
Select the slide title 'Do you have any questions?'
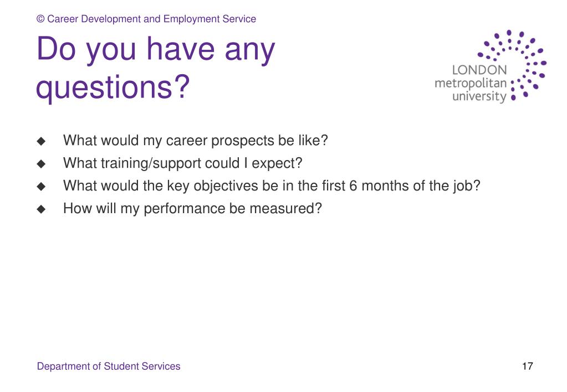pyautogui.click(x=156, y=68)
